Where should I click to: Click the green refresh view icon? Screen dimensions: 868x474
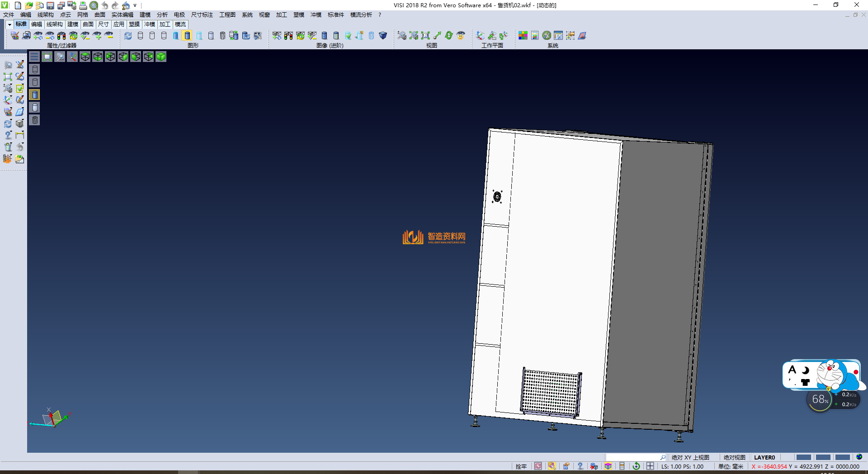[x=449, y=35]
